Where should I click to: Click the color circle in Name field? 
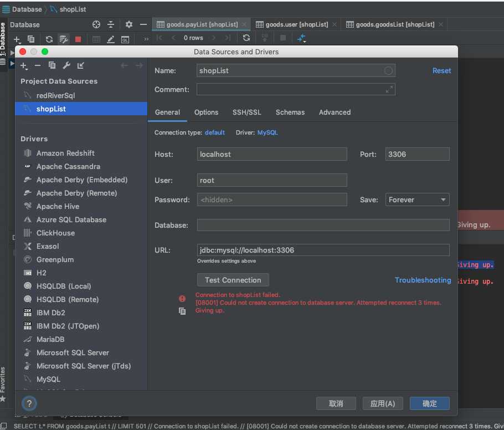pos(388,71)
